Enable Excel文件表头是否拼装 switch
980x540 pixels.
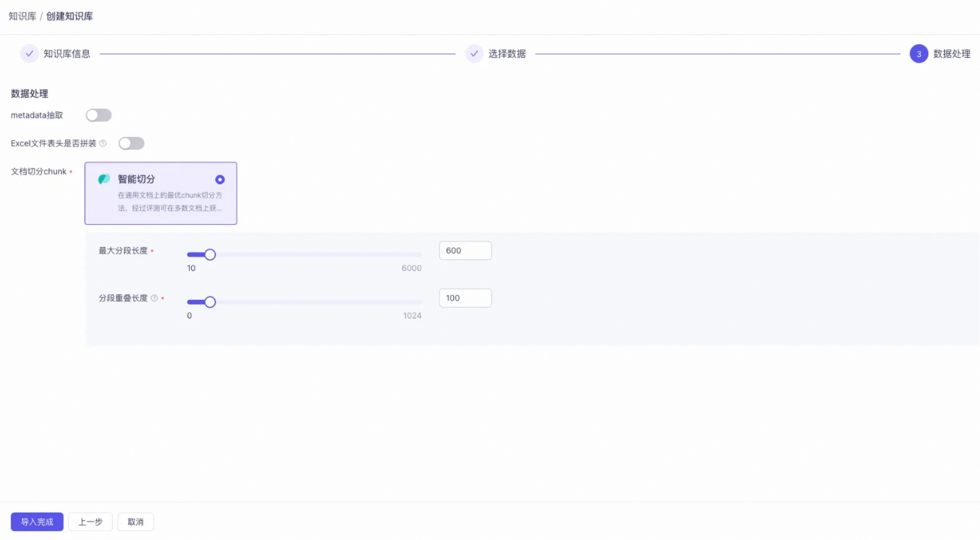131,143
